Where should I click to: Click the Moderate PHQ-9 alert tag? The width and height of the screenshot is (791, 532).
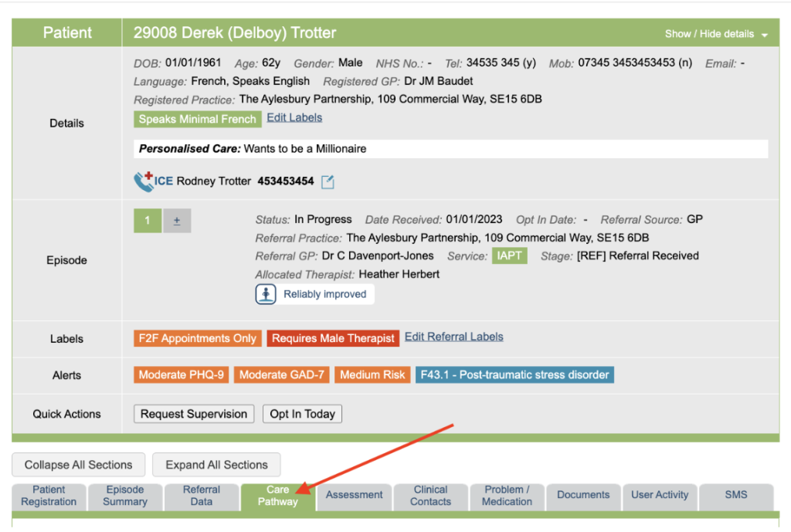[182, 375]
